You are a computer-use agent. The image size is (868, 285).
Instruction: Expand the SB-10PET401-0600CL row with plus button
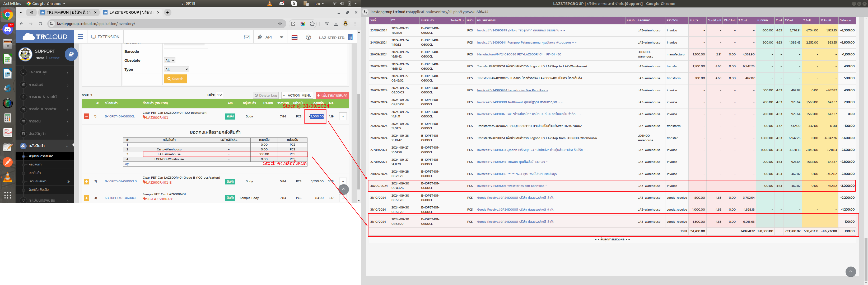[87, 198]
